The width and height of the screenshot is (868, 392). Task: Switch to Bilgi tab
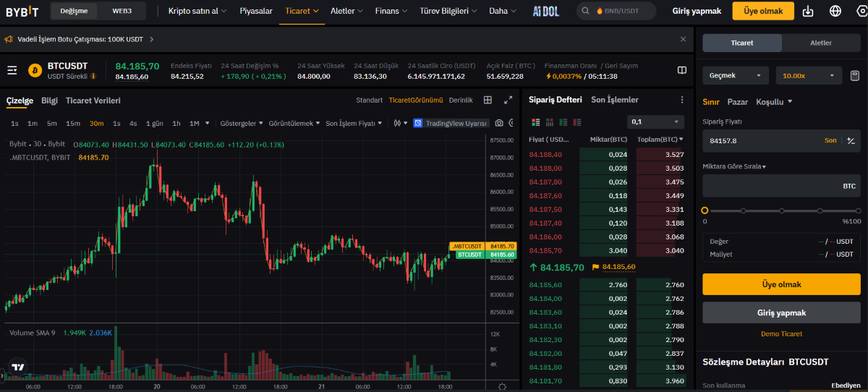pyautogui.click(x=49, y=101)
